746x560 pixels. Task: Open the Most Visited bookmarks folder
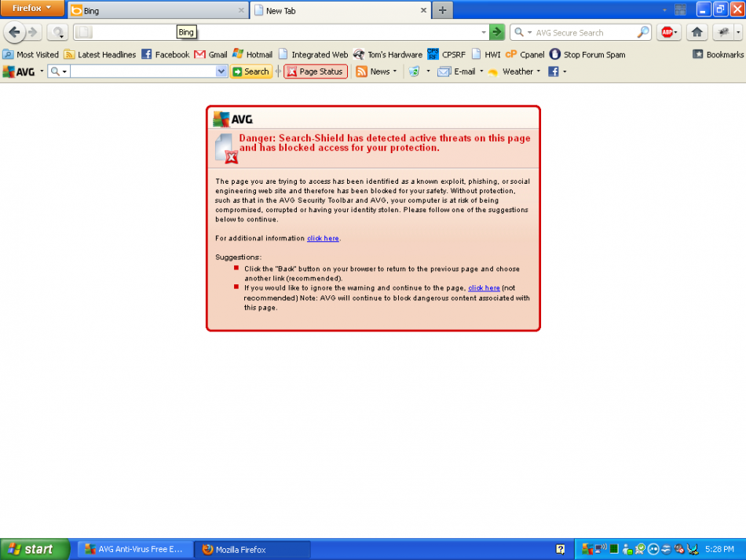tap(31, 55)
